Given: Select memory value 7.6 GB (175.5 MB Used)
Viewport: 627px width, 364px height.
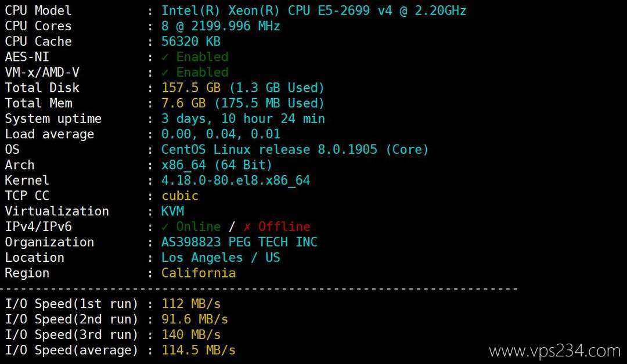Looking at the screenshot, I should [x=243, y=103].
